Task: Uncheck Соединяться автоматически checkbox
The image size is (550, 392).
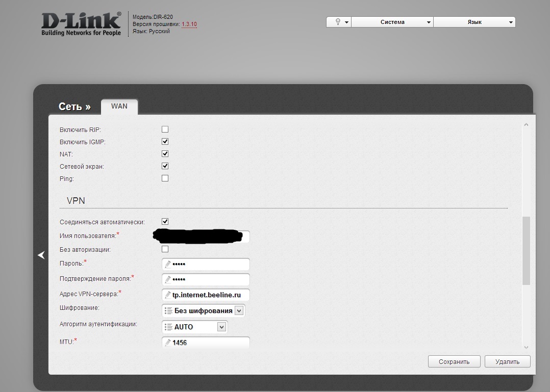Action: [165, 221]
